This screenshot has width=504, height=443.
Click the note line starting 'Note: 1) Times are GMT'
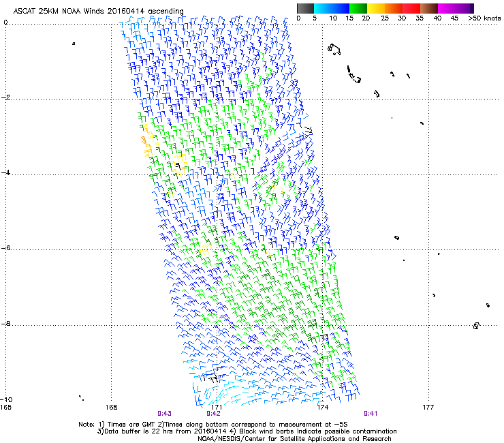tap(213, 425)
